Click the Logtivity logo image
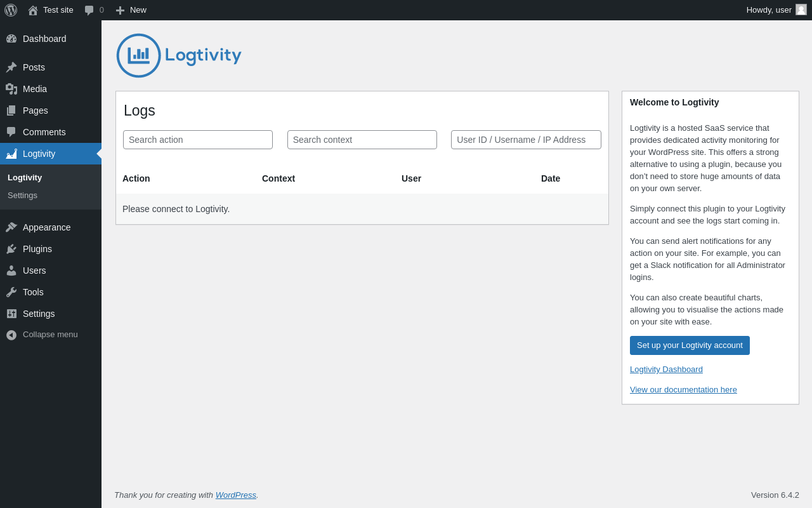 pyautogui.click(x=179, y=56)
